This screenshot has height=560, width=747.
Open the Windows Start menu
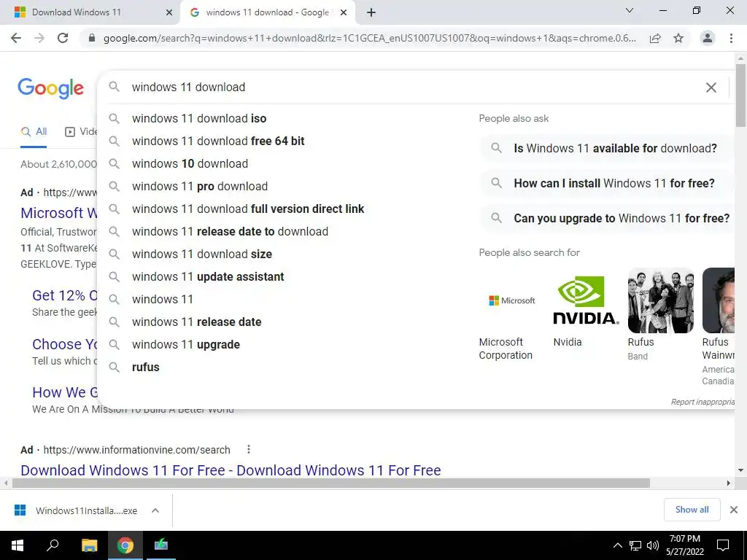pyautogui.click(x=18, y=545)
